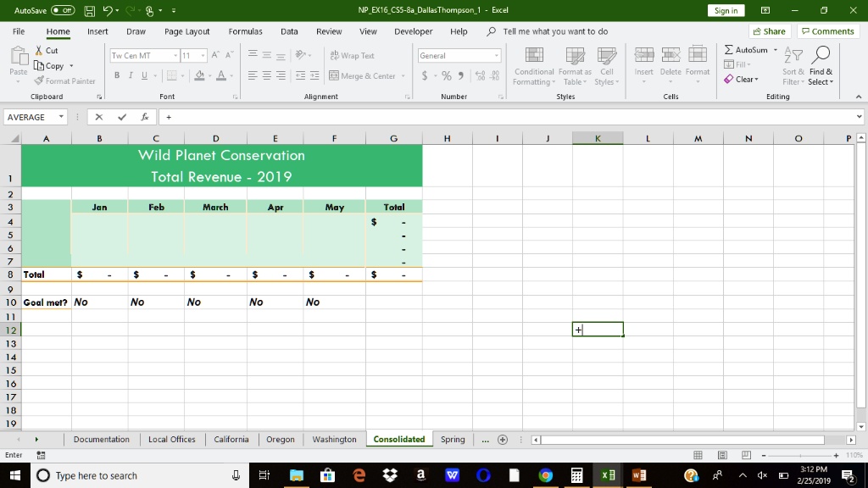Open Font Color dropdown arrow
The image size is (868, 488).
pos(231,75)
